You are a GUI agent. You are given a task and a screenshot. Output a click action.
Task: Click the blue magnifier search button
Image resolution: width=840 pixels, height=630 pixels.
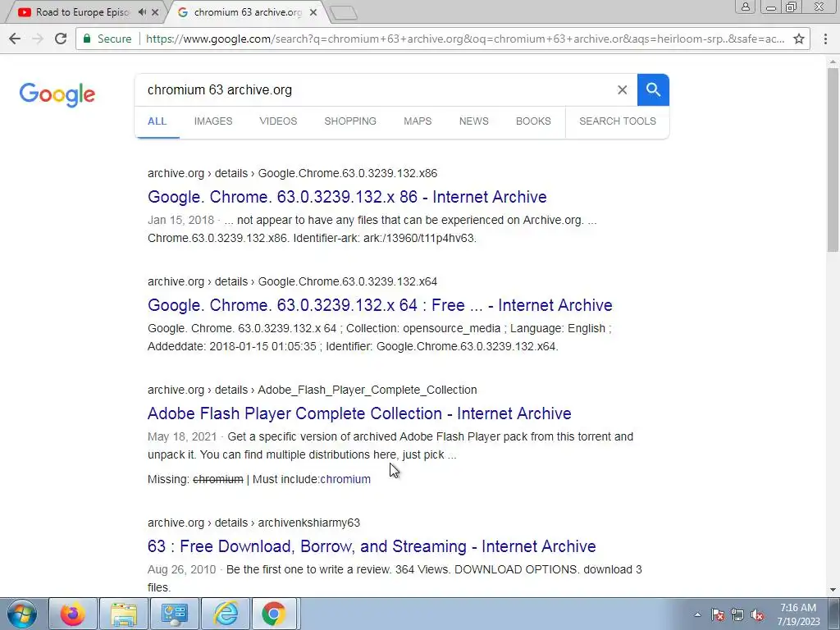[x=653, y=90]
